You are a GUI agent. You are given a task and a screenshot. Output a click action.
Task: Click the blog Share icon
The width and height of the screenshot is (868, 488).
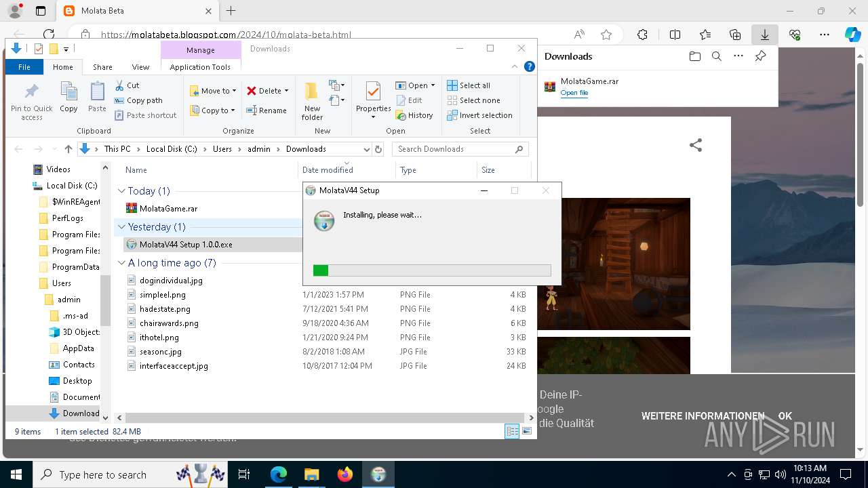696,145
